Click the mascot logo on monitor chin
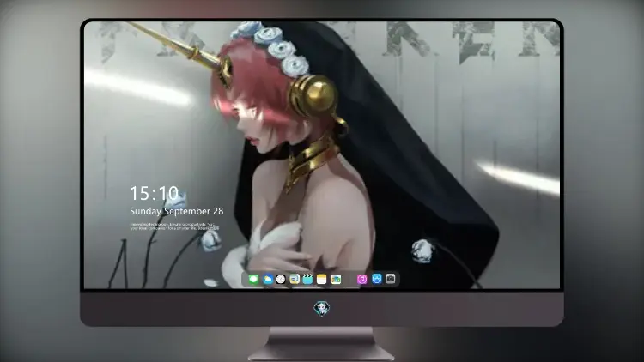This screenshot has width=644, height=362. pos(322,308)
